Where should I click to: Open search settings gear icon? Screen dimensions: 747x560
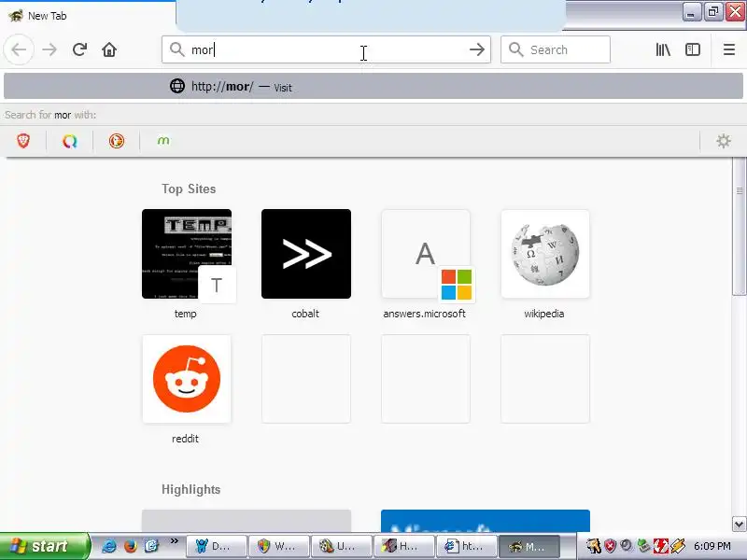pos(723,141)
